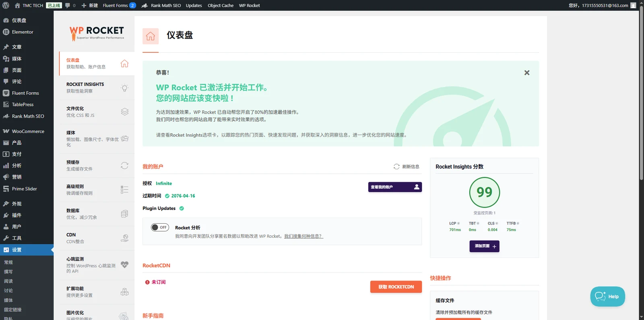Open the WP Rocket admin bar menu
Image resolution: width=644 pixels, height=320 pixels.
[x=250, y=6]
